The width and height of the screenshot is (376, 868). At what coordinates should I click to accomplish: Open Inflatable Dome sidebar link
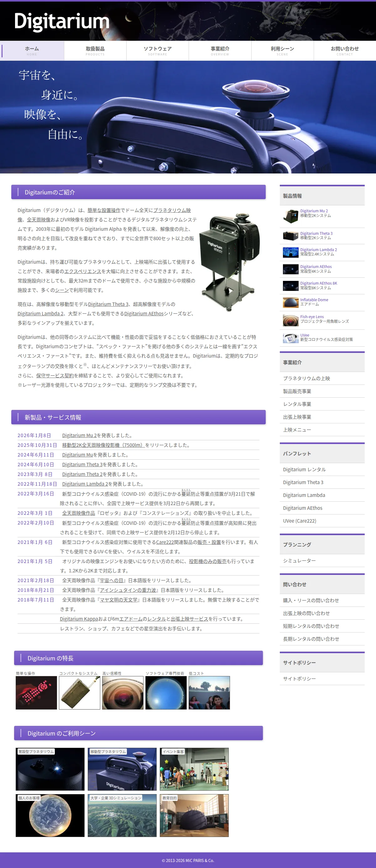click(314, 300)
